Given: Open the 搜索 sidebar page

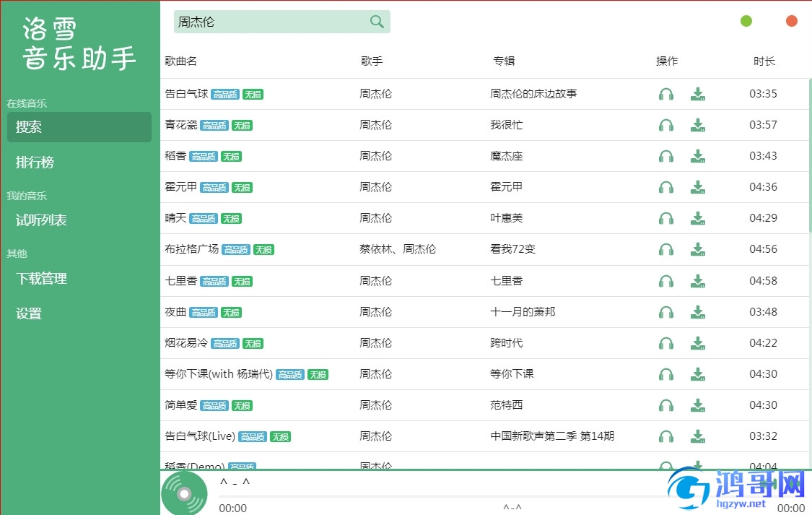Looking at the screenshot, I should click(x=79, y=127).
